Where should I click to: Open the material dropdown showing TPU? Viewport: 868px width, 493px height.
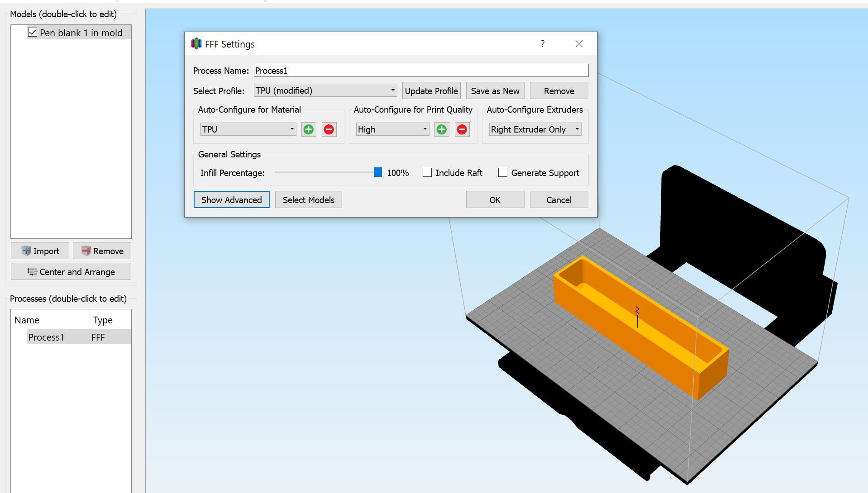pos(248,129)
